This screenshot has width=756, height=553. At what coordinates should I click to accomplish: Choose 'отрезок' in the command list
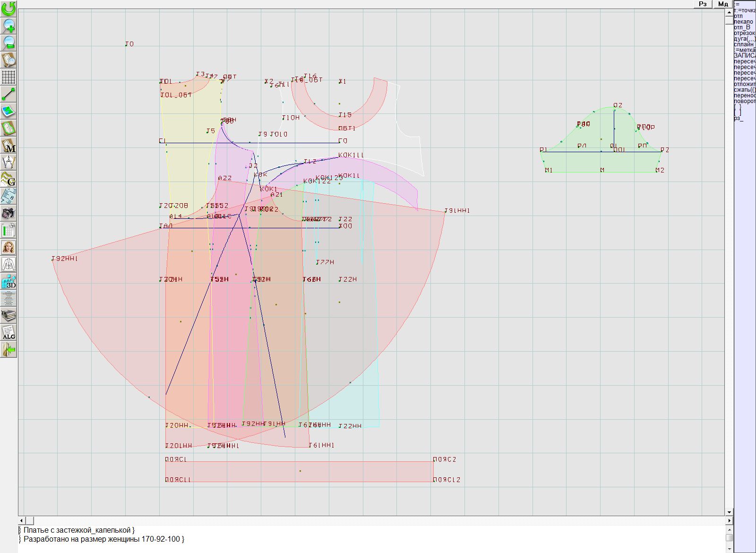744,33
